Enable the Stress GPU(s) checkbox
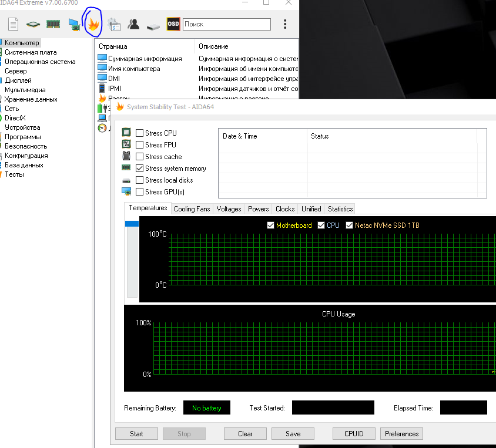Screen dimensions: 496x448 point(139,192)
